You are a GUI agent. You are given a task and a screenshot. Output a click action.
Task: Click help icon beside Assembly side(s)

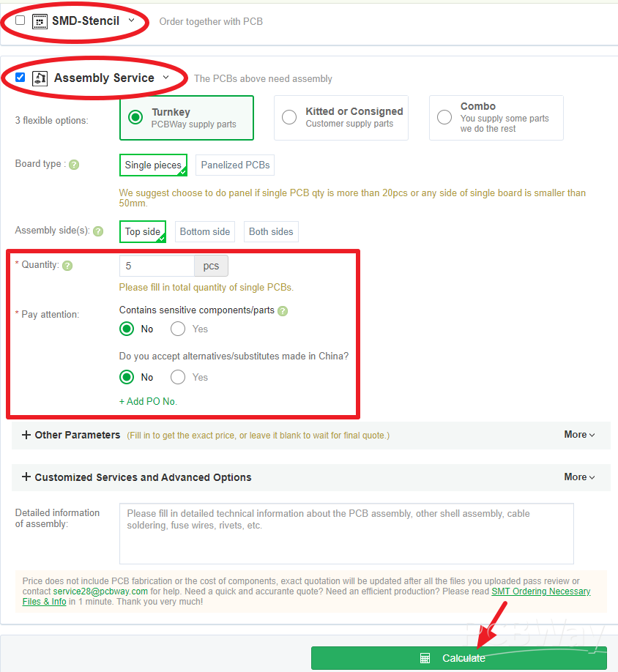pos(98,231)
